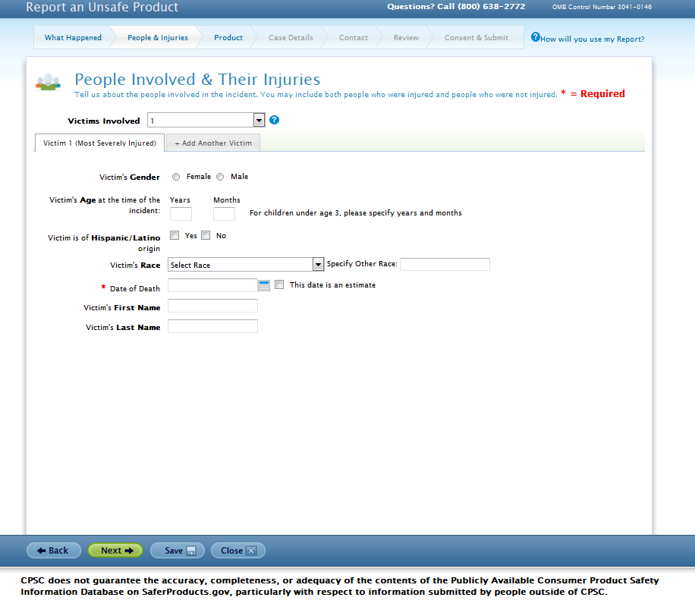Open How will you use my Report link
Image resolution: width=695 pixels, height=616 pixels.
coord(592,39)
